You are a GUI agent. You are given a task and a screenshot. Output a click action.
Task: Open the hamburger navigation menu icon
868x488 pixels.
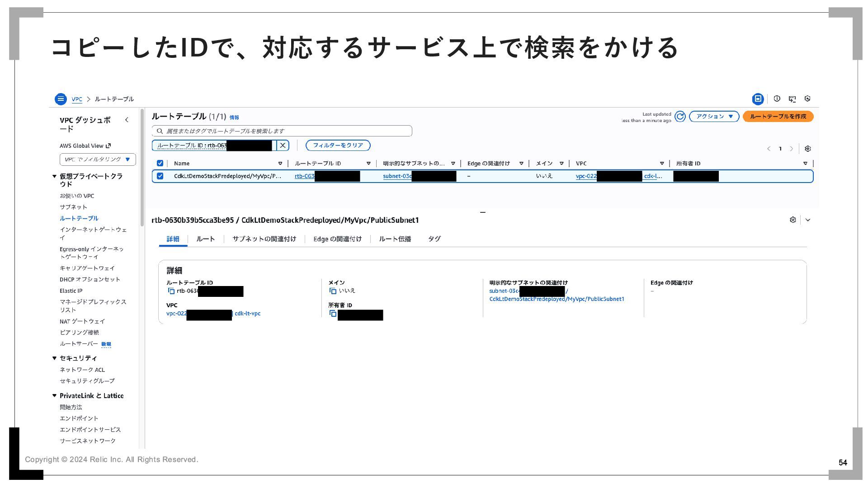point(61,99)
